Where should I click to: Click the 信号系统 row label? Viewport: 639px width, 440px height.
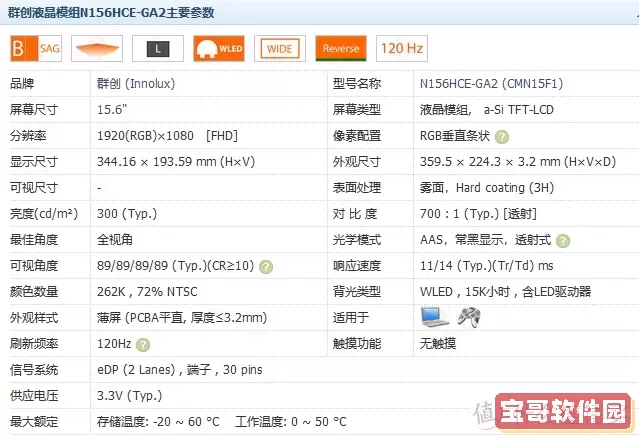pyautogui.click(x=34, y=370)
